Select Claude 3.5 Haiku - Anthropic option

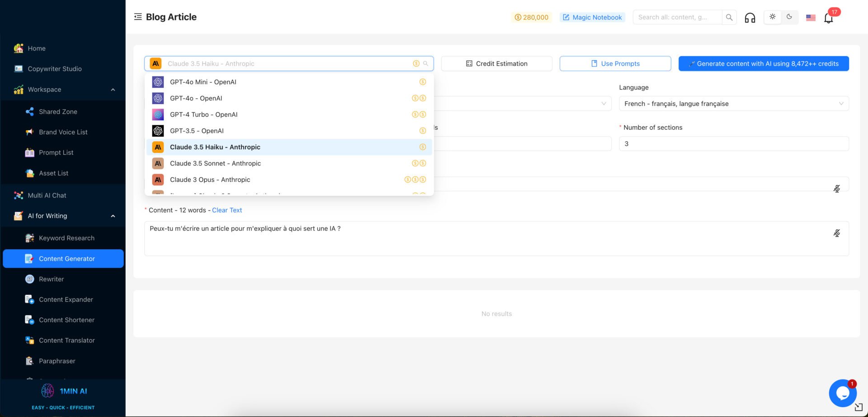pos(289,147)
